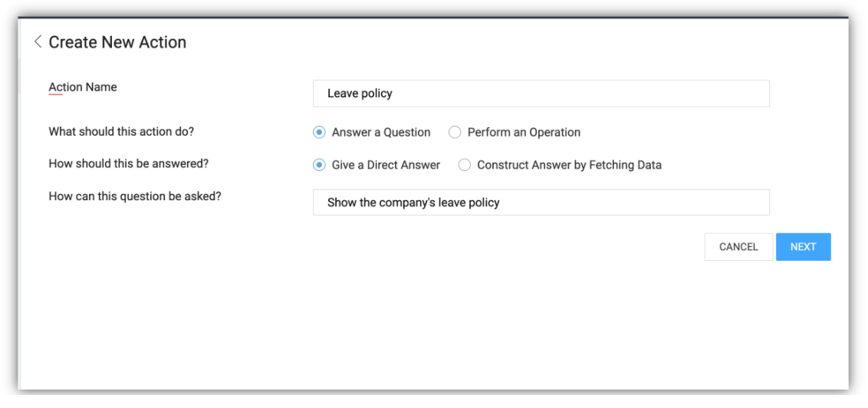Pick the Construct Answer by Fetching Data radio
This screenshot has width=868, height=408.
(x=465, y=164)
